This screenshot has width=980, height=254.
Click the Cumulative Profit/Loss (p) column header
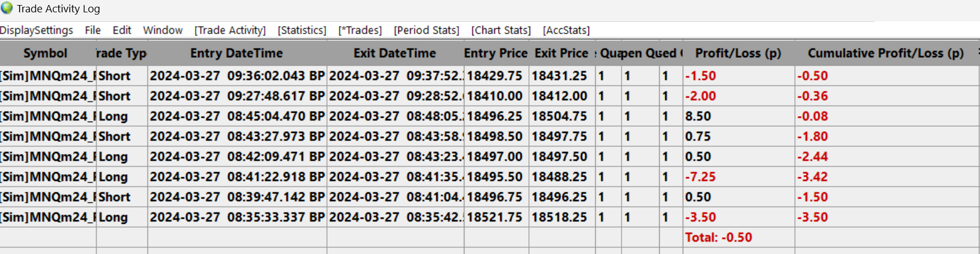[885, 53]
